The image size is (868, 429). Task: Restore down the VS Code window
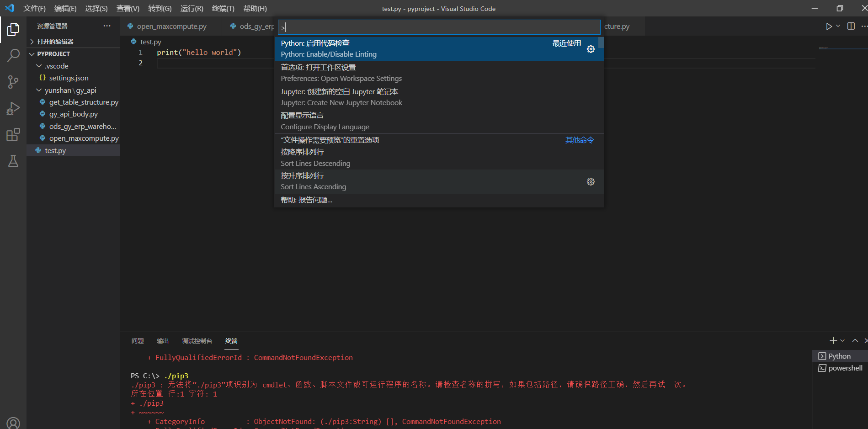(x=840, y=8)
